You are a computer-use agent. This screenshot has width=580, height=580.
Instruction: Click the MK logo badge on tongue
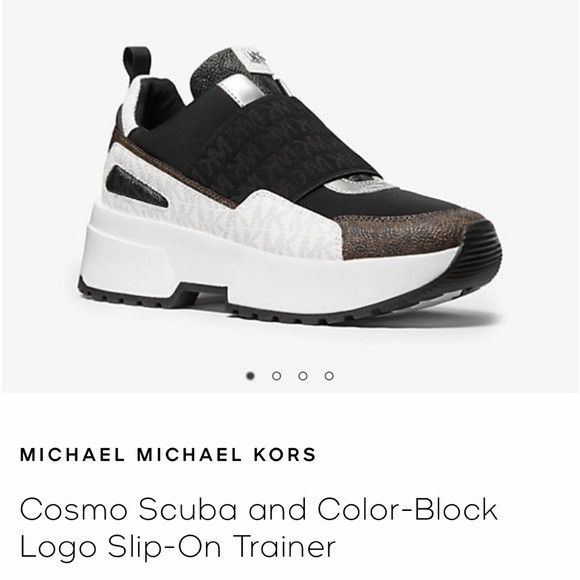tap(255, 59)
